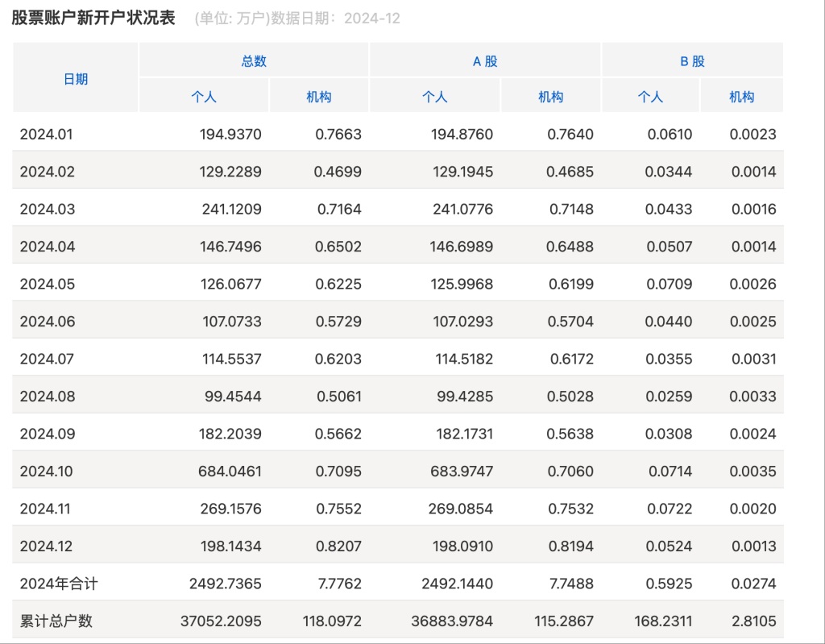Select 个人 subheader under A 股
This screenshot has height=644, width=825.
pos(435,97)
